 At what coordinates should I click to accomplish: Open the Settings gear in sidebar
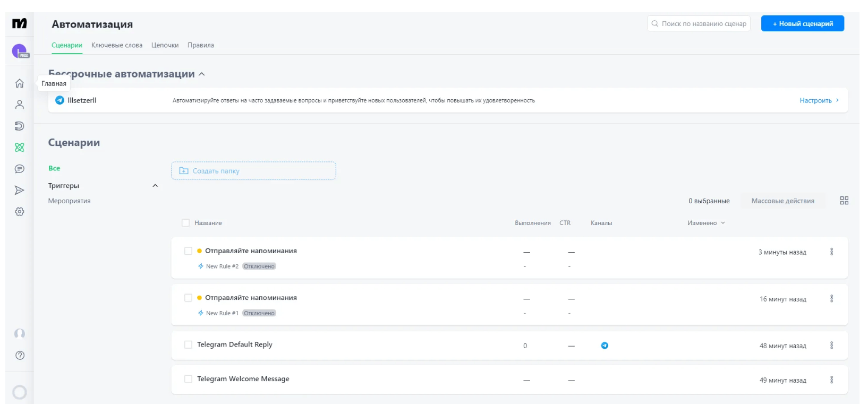[x=20, y=211]
